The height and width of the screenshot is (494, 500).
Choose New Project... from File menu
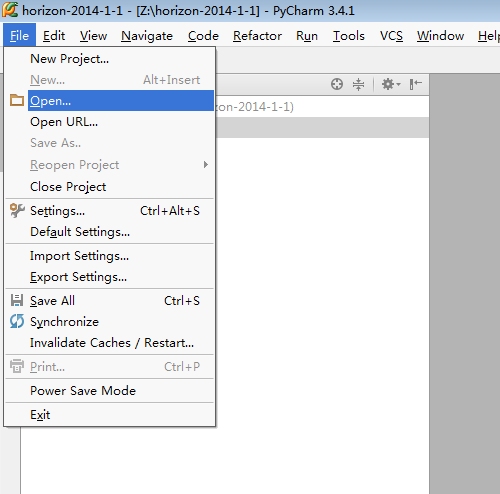109,59
